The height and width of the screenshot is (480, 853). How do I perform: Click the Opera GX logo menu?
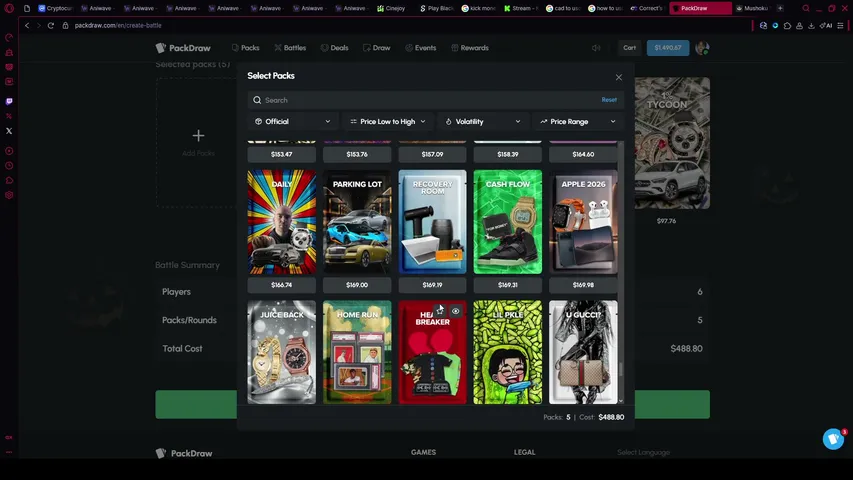(x=9, y=8)
